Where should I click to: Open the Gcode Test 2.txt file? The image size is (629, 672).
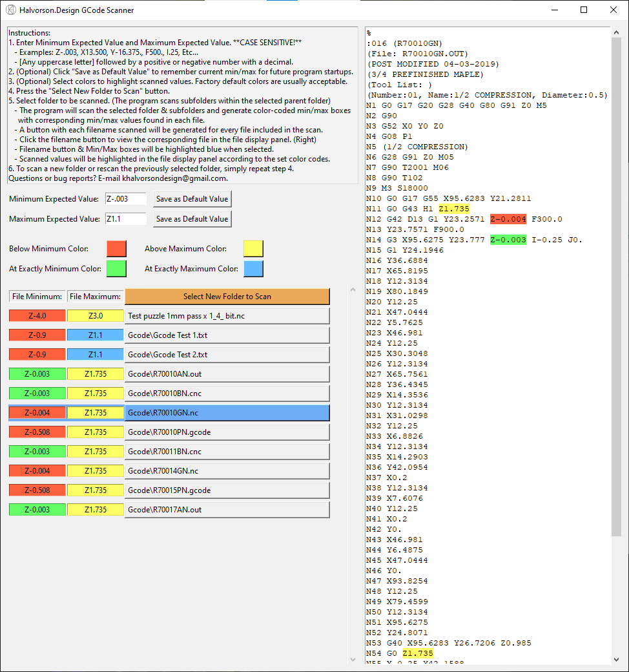[x=227, y=355]
